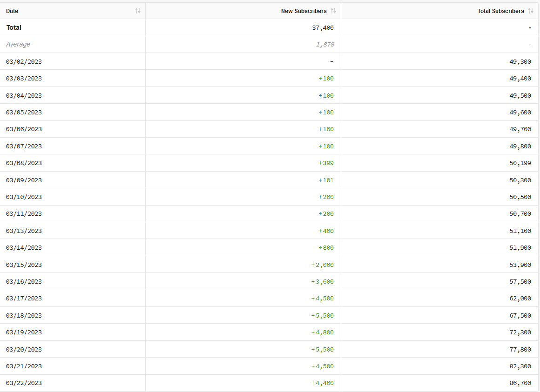
Task: Select date 03/03/2023
Action: pyautogui.click(x=24, y=79)
